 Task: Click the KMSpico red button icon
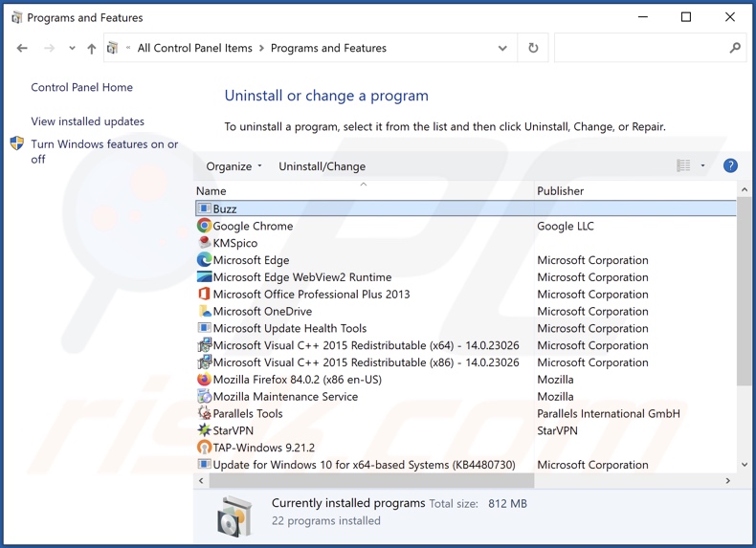pos(205,242)
